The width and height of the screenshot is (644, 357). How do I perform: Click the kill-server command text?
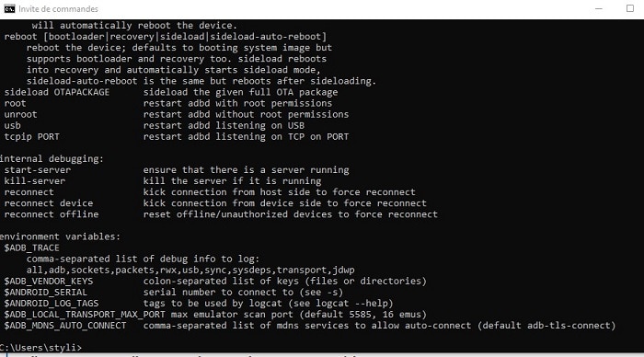coord(35,181)
